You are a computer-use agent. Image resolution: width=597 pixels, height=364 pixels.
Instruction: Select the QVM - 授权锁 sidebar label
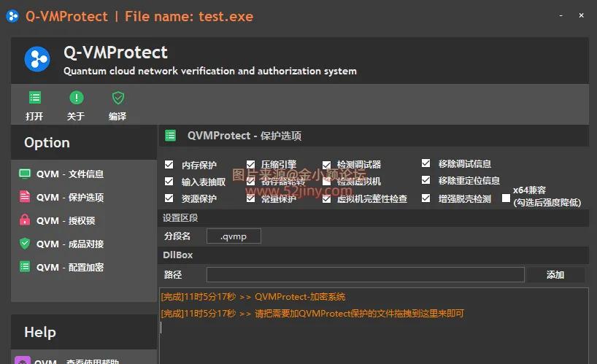coord(66,220)
